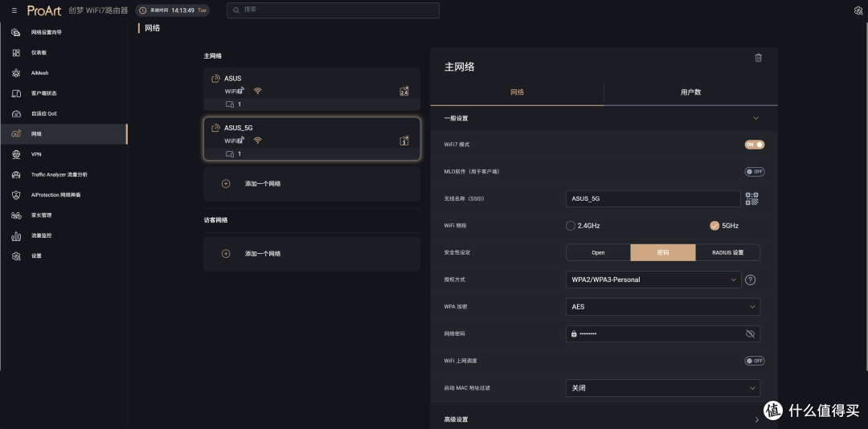Image resolution: width=868 pixels, height=429 pixels.
Task: Open the settings (设置) sidebar menu item
Action: click(x=63, y=255)
